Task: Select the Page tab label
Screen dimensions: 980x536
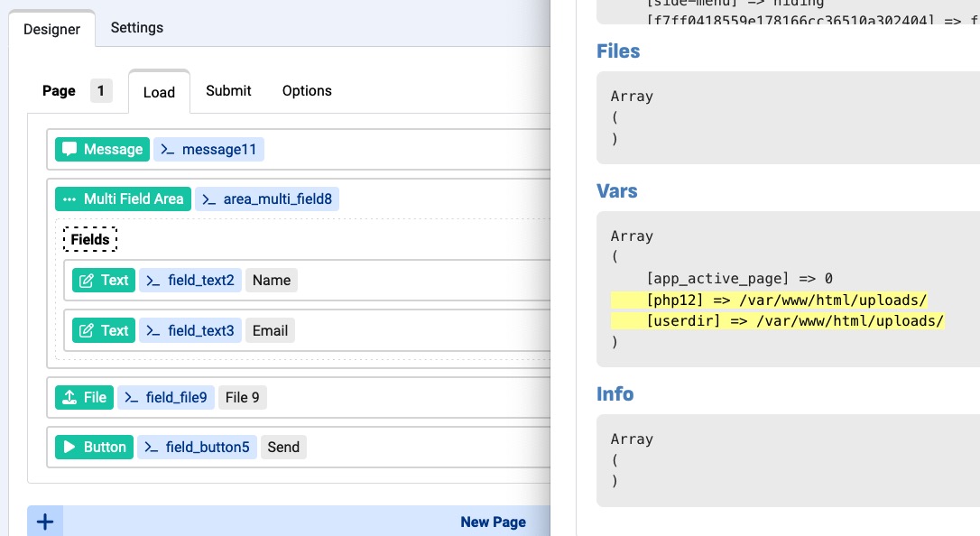Action: [59, 90]
